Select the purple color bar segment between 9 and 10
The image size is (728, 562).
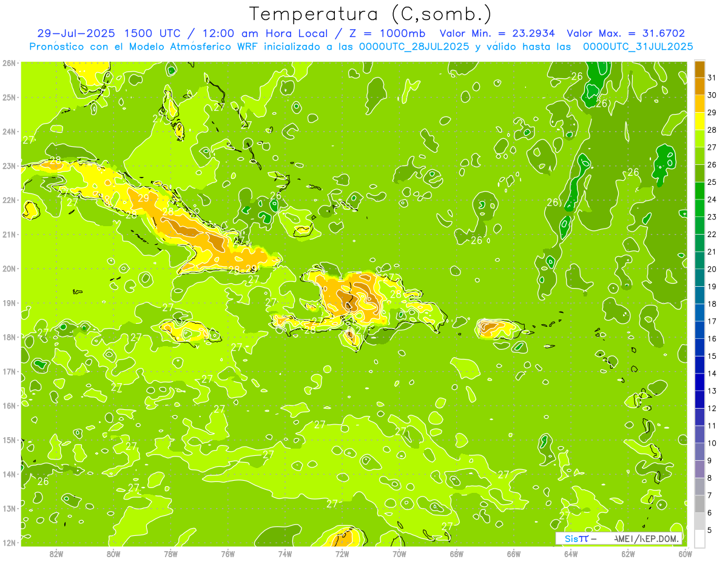point(699,452)
